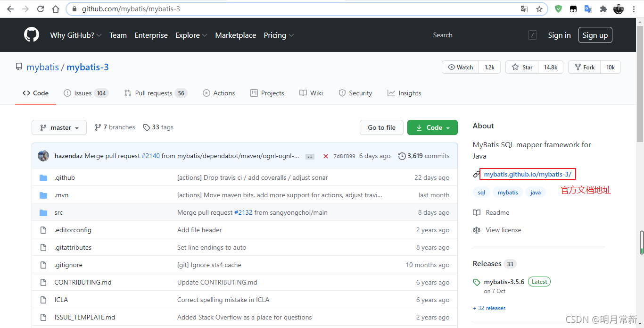View the 7 branches link

point(115,127)
